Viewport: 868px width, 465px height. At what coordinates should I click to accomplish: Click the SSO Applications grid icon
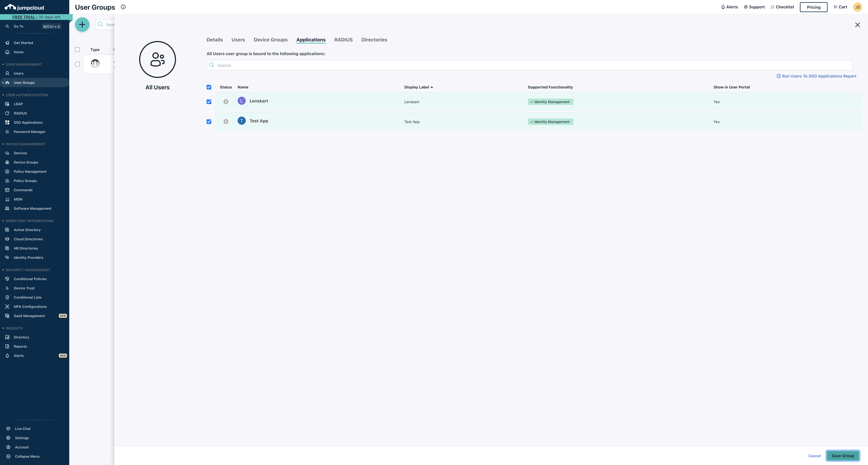[7, 122]
